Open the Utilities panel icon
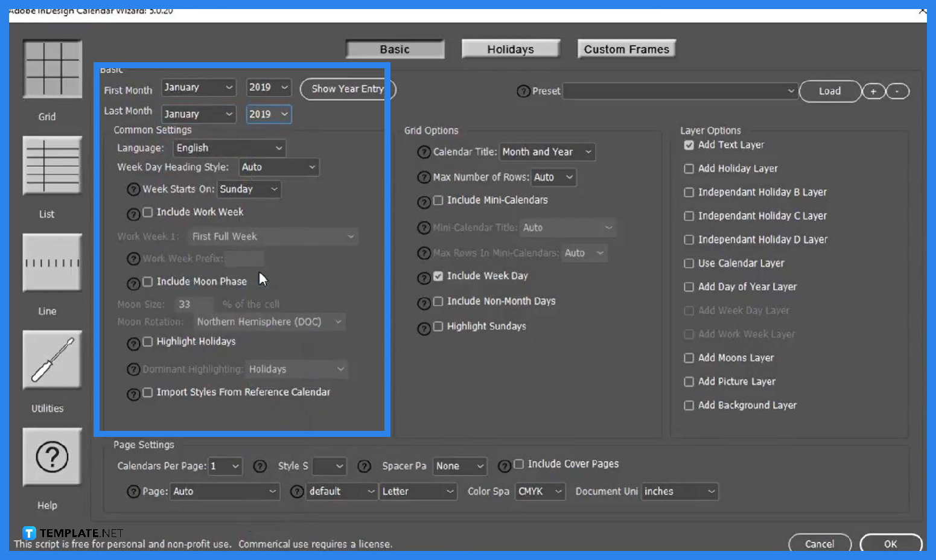 click(51, 360)
